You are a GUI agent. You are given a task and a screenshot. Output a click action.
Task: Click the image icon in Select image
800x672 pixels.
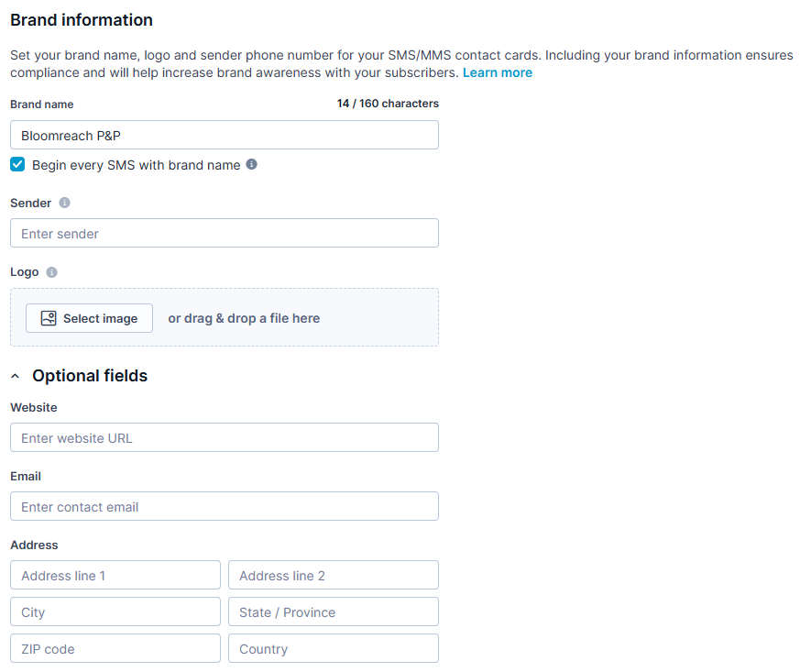pyautogui.click(x=49, y=318)
